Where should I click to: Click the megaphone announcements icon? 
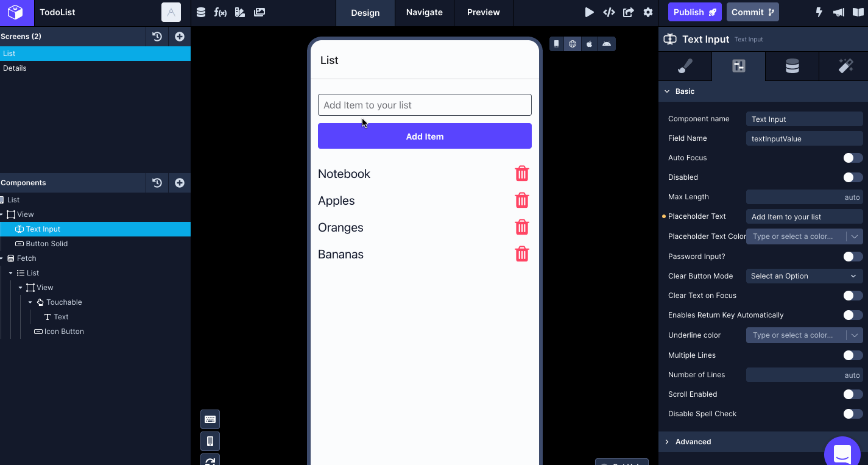click(x=839, y=12)
